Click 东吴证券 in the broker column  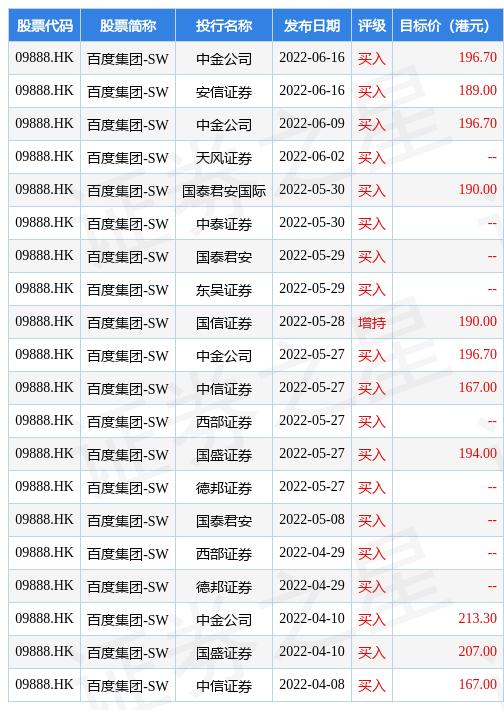pos(224,289)
